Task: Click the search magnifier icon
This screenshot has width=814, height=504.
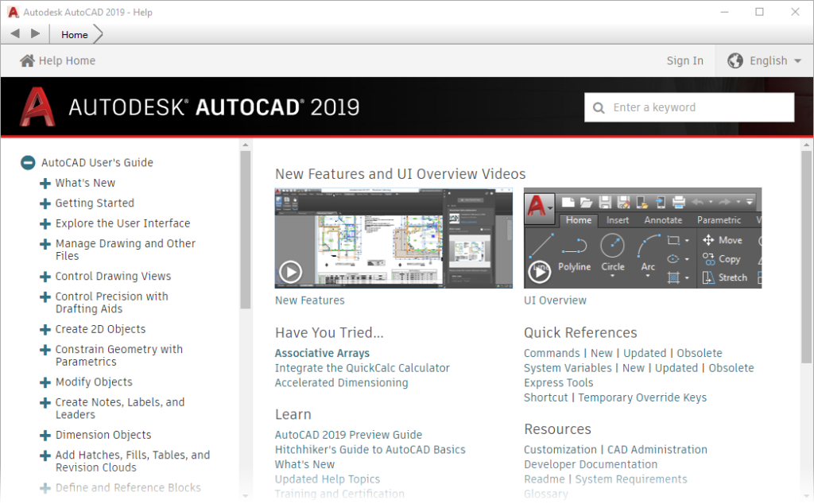Action: [x=598, y=107]
